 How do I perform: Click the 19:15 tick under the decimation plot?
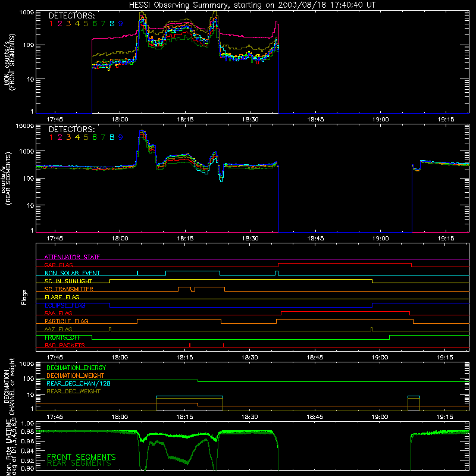pyautogui.click(x=444, y=417)
